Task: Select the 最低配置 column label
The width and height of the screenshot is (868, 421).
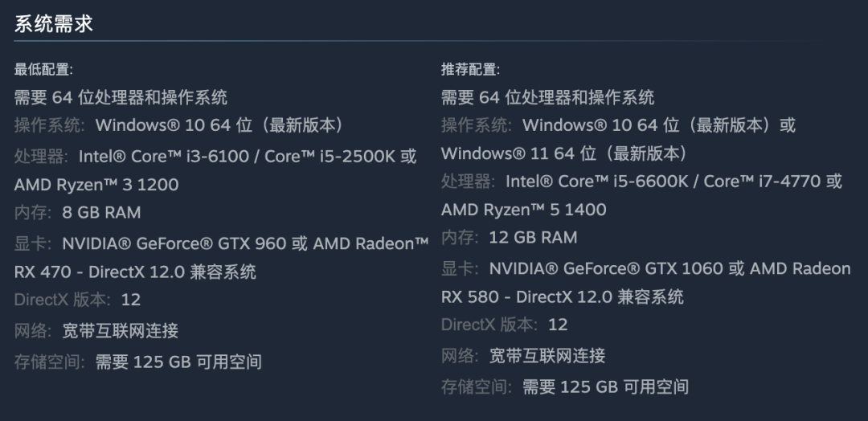Action: point(43,70)
